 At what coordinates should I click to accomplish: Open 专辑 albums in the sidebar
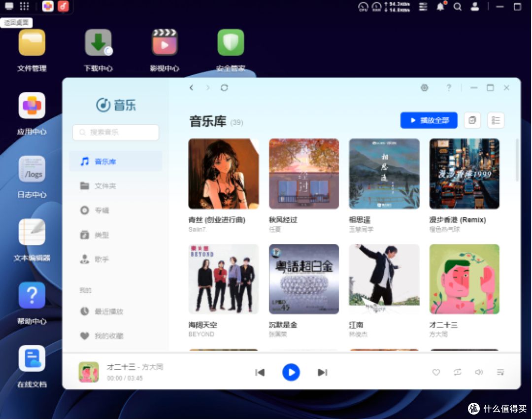click(116, 210)
